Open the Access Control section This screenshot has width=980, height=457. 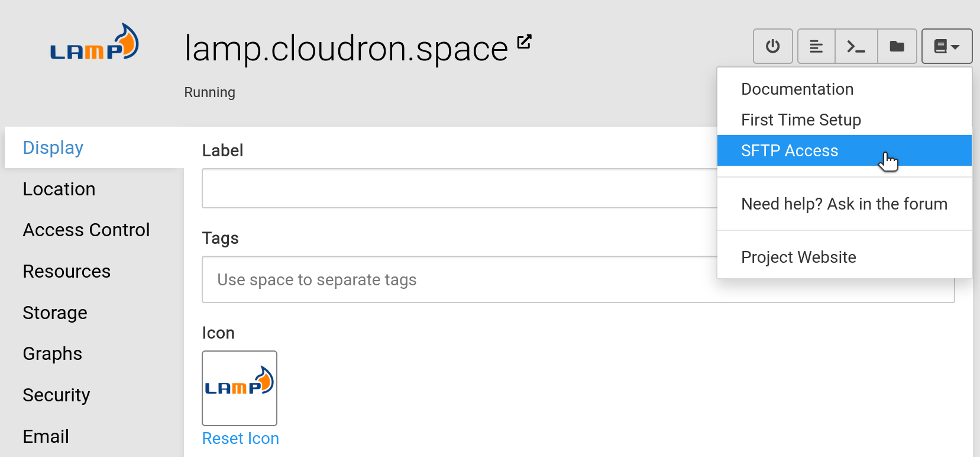(86, 230)
